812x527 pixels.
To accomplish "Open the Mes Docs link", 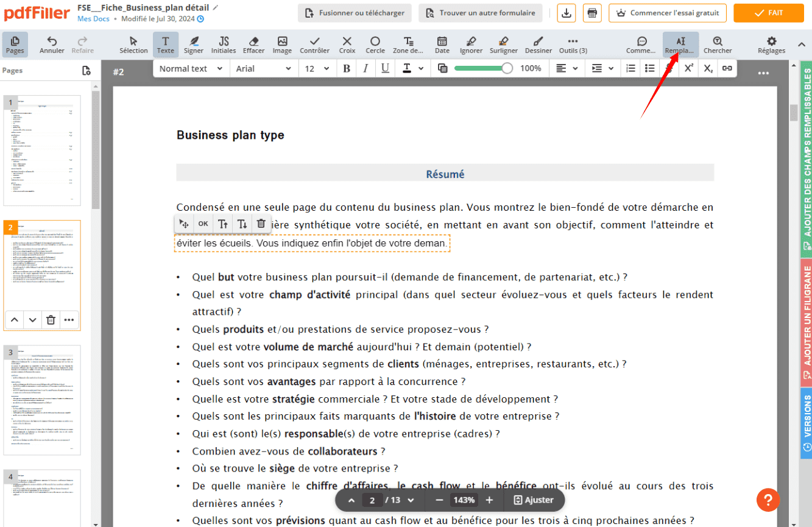I will pos(93,19).
